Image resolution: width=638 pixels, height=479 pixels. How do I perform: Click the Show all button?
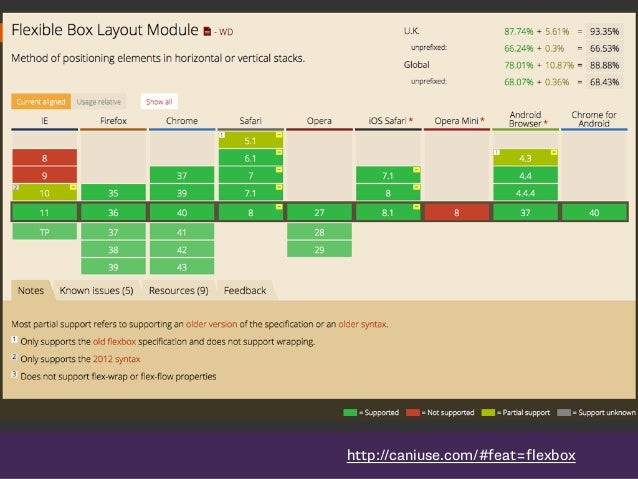coord(159,102)
